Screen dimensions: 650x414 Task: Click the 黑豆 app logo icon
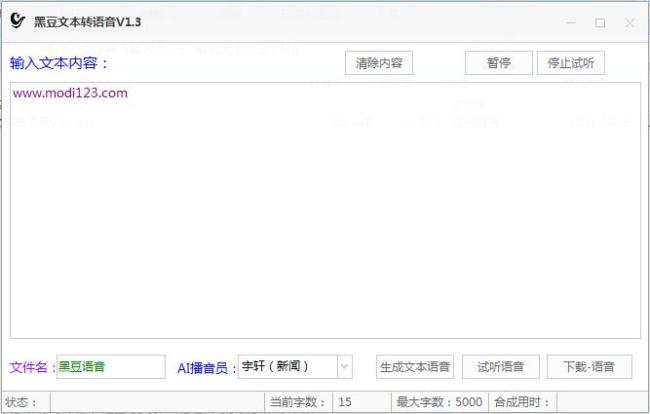pyautogui.click(x=17, y=20)
